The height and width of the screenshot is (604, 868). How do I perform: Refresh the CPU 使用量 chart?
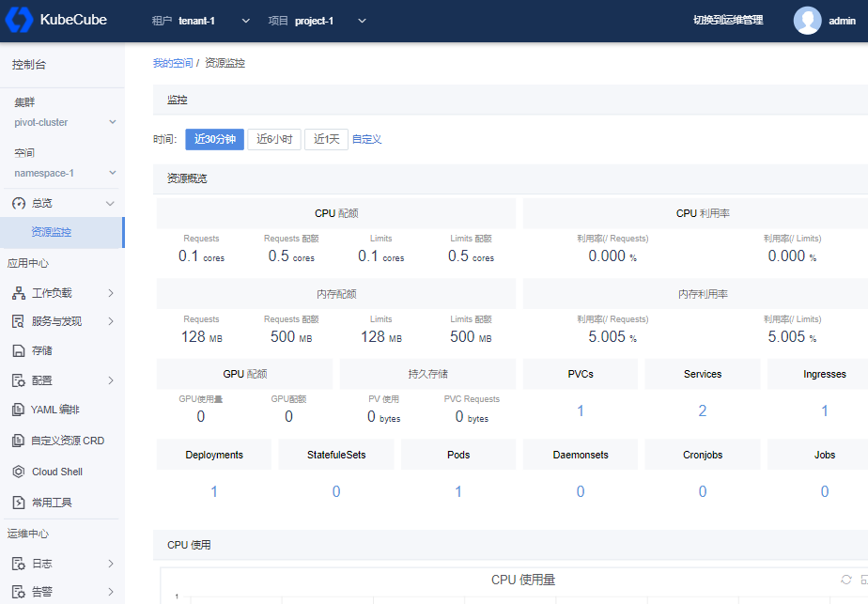click(845, 579)
